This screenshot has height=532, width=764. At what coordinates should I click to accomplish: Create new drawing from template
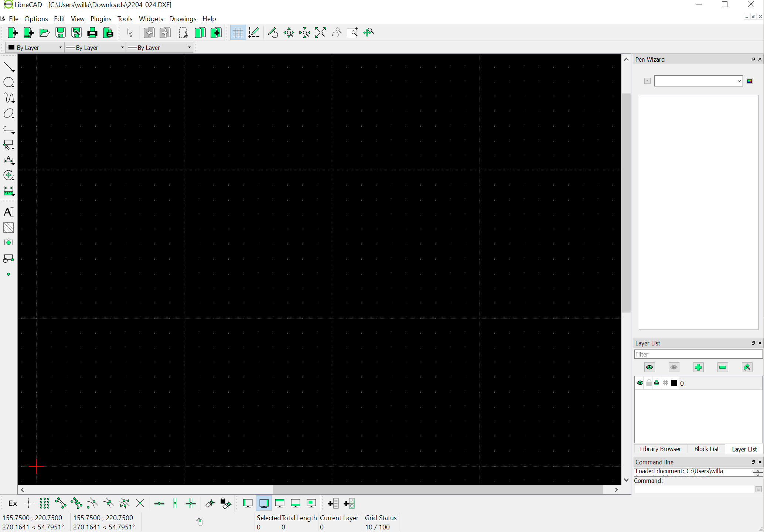tap(28, 33)
